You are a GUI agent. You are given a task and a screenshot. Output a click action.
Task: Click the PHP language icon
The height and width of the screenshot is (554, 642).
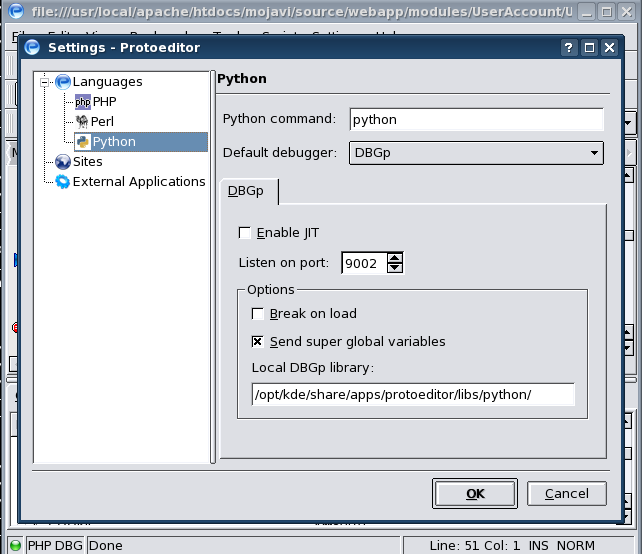click(x=83, y=102)
